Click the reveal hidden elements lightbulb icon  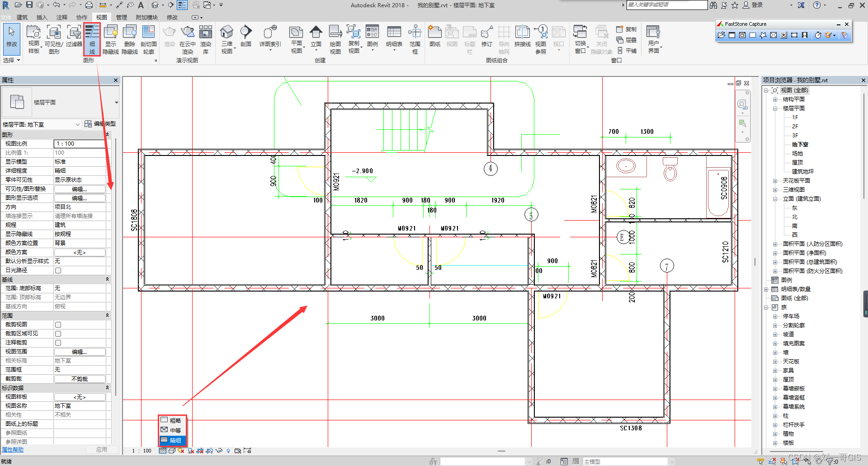(228, 451)
